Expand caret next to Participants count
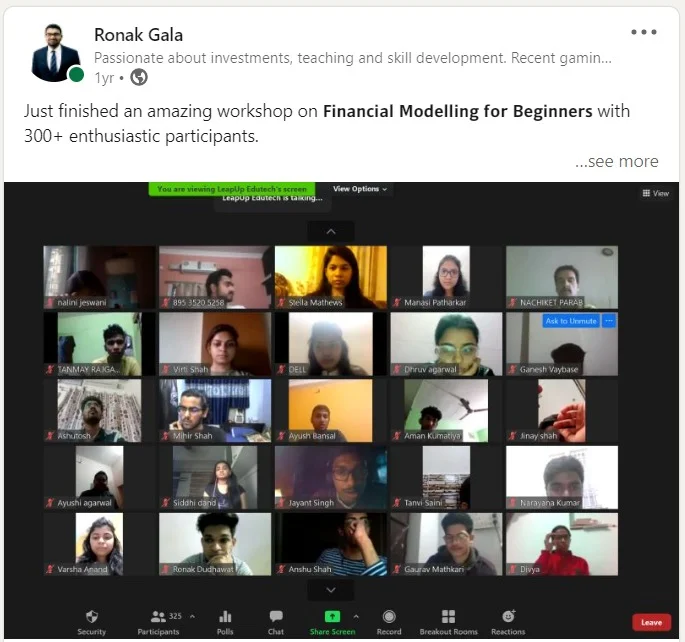 [192, 616]
